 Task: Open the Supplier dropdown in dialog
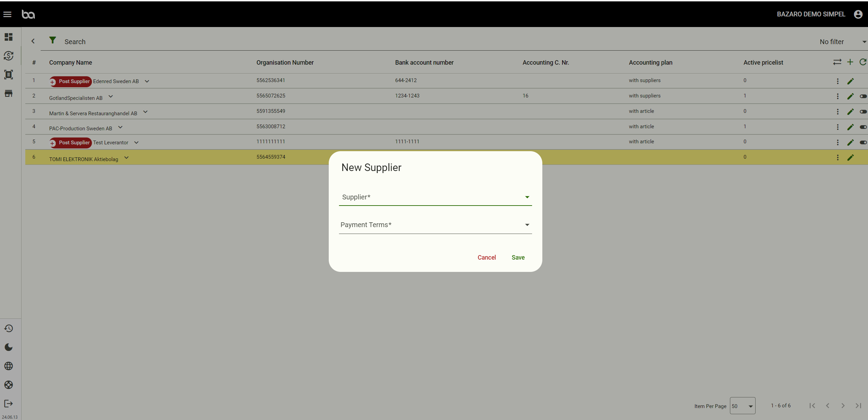point(435,197)
